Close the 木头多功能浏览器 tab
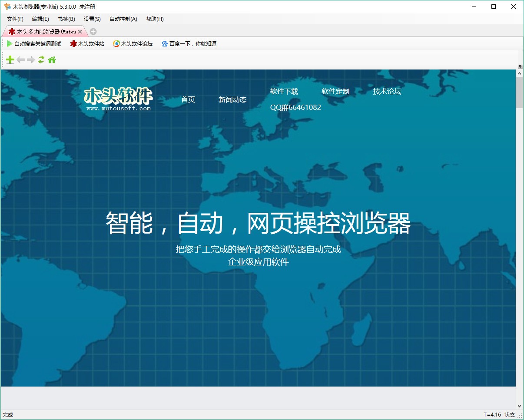Image resolution: width=524 pixels, height=420 pixels. pyautogui.click(x=80, y=32)
